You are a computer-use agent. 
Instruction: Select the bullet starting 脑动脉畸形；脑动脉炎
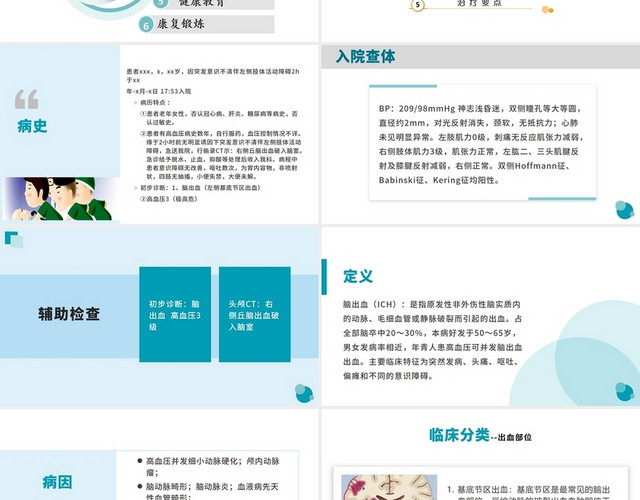pos(209,491)
